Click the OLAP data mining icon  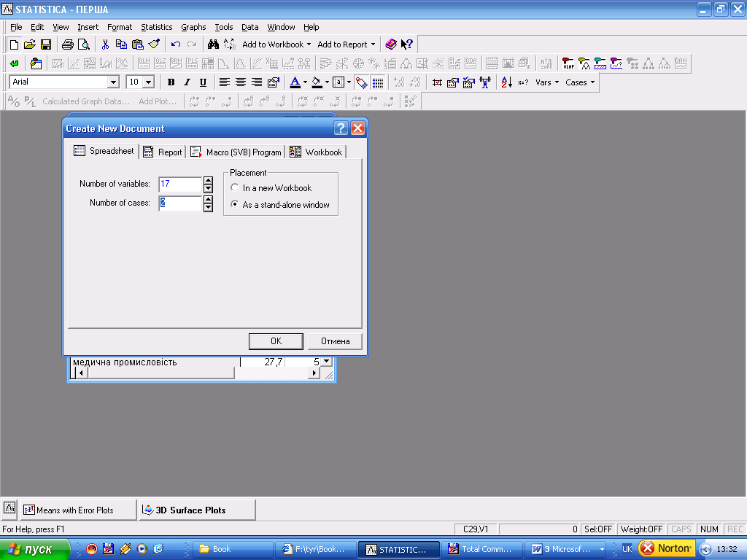pos(568,63)
